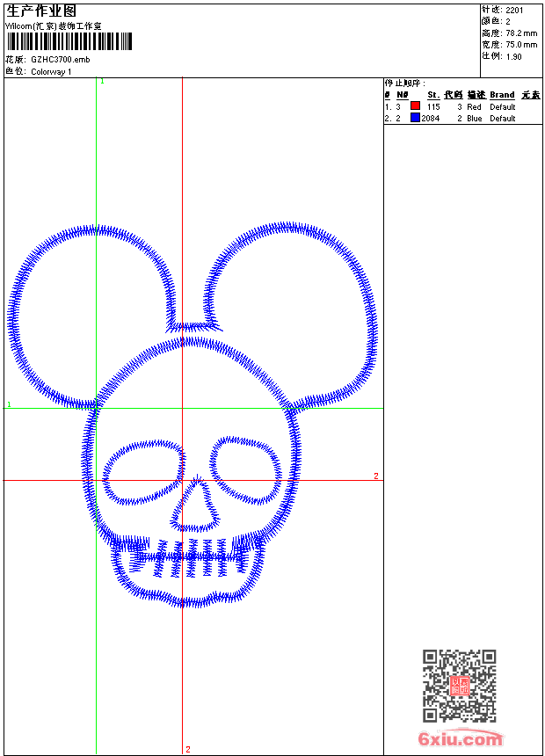Select the Red thread row in stop list
This screenshot has width=545, height=756.
(475, 106)
